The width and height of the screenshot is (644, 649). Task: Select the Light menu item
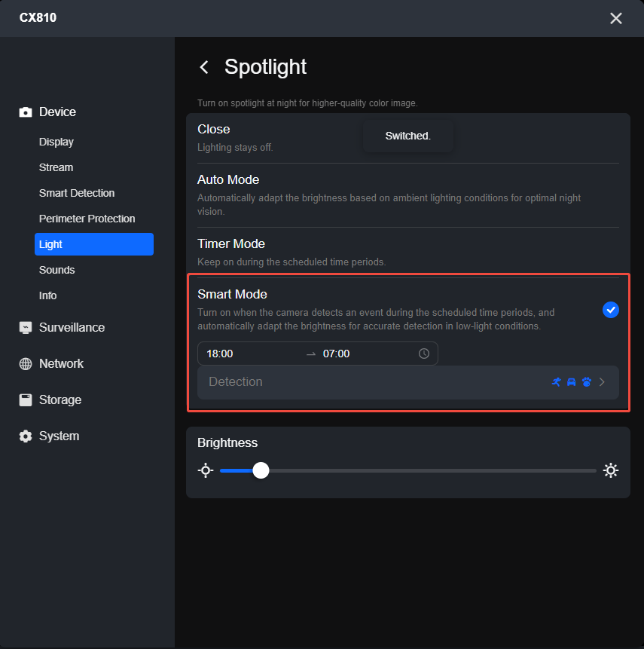(94, 244)
